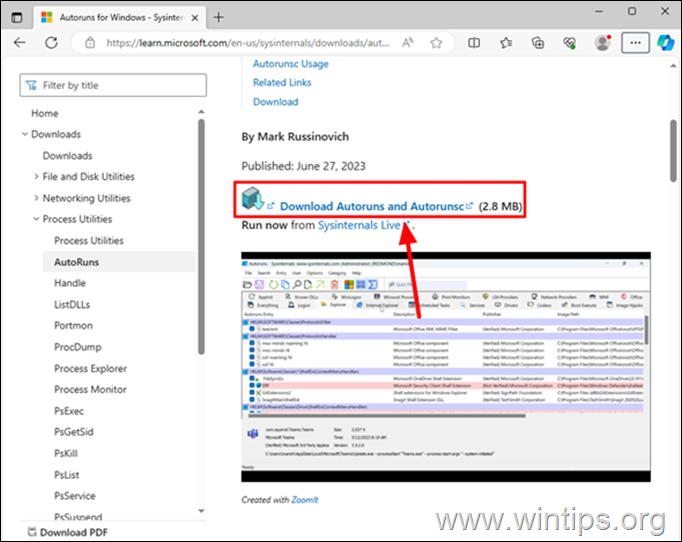The width and height of the screenshot is (682, 542).
Task: Follow the Autorunsc Usage link
Action: [x=291, y=64]
